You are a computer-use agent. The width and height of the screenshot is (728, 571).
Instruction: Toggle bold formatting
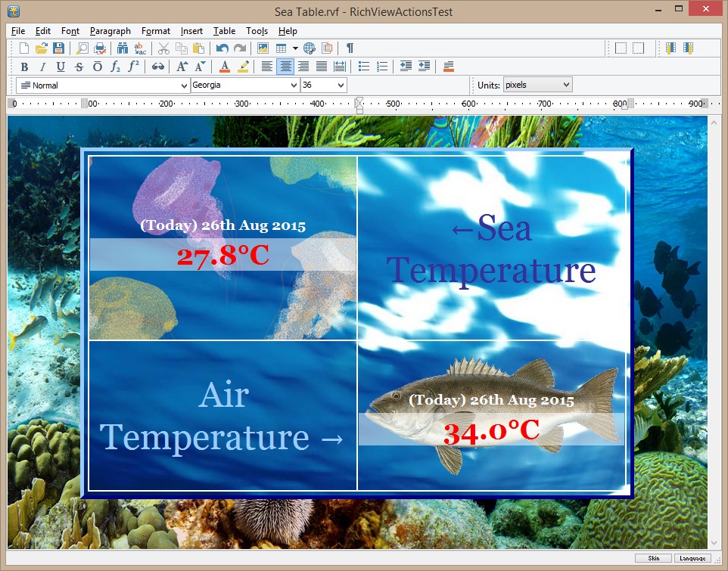click(x=25, y=67)
